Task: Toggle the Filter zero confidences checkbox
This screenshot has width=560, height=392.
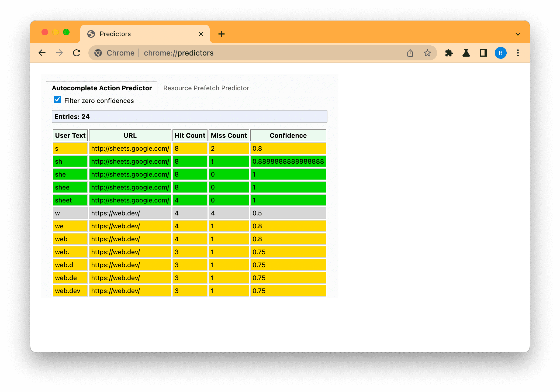Action: click(57, 101)
